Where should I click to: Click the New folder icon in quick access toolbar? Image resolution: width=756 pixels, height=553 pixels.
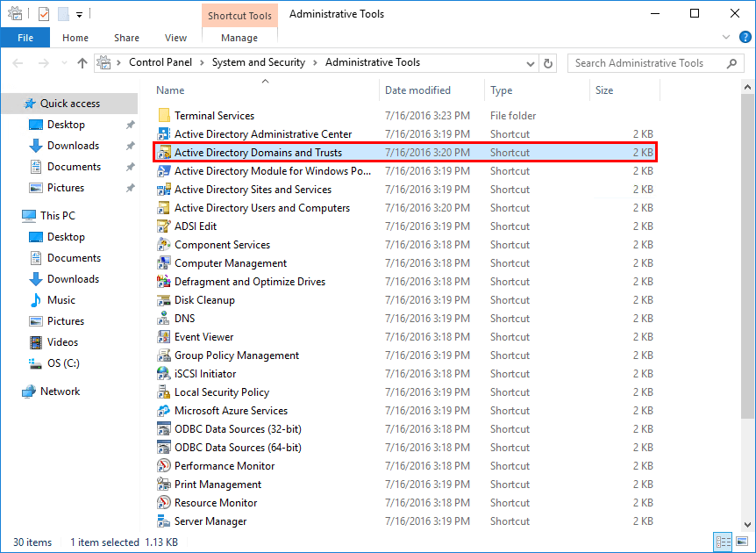[x=63, y=14]
